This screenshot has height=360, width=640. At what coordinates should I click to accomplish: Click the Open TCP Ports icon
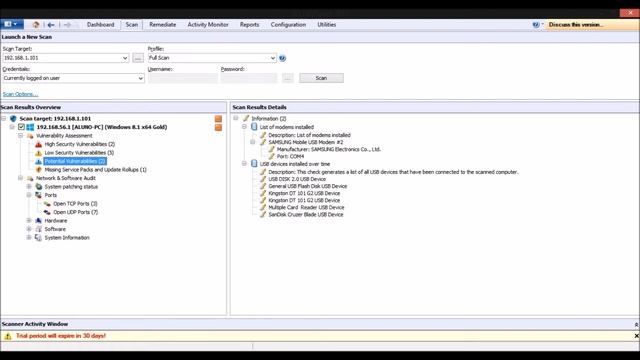pos(47,204)
